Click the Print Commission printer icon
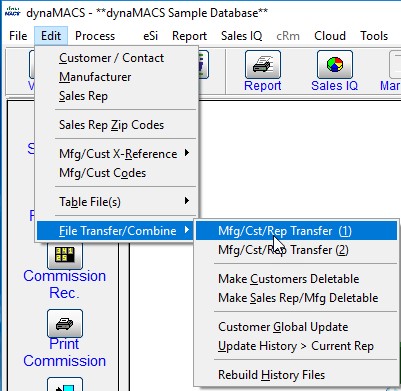The height and width of the screenshot is (391, 401). pyautogui.click(x=65, y=323)
